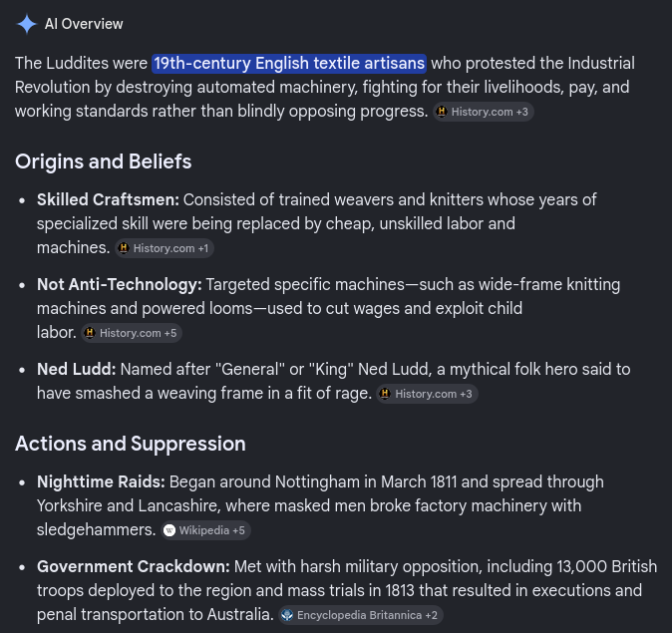Click the 'AI Overview' label

84,24
